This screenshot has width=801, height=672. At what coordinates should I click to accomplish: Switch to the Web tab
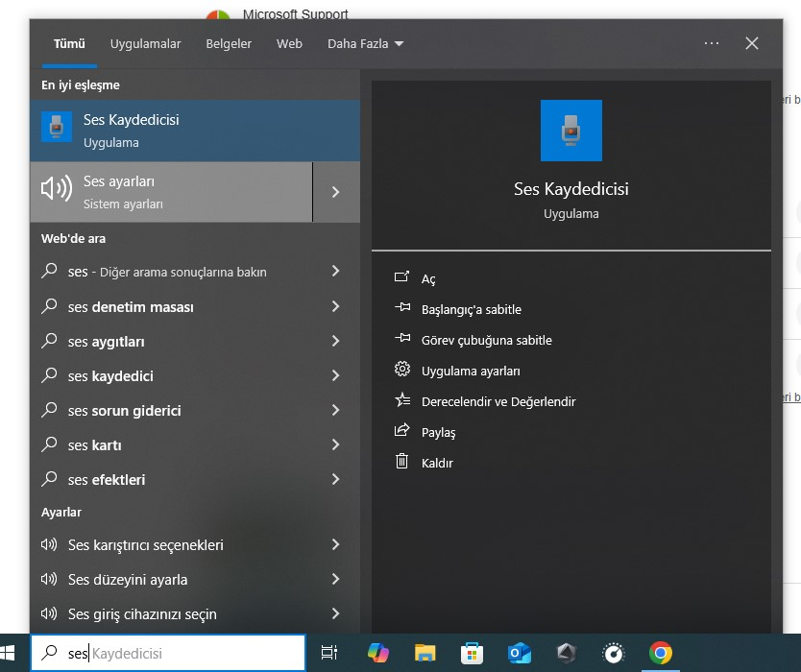(x=290, y=44)
